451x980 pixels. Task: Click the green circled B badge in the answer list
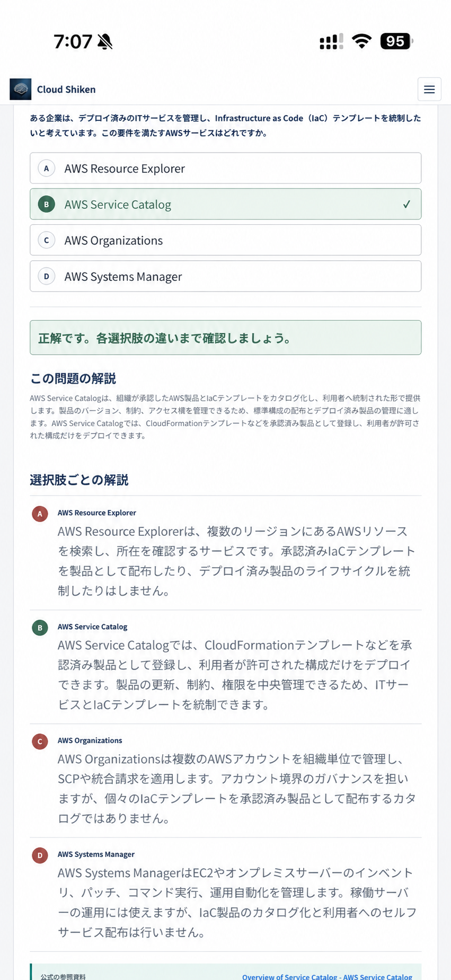point(47,205)
